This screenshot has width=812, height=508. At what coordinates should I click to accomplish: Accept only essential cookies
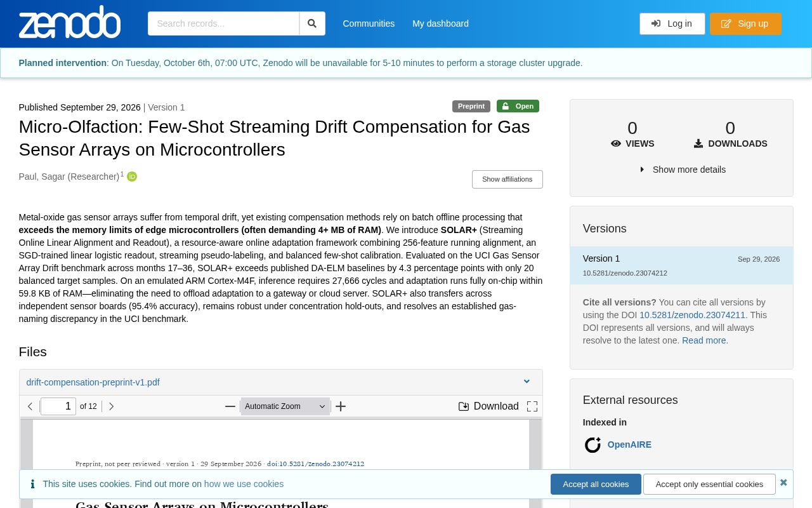click(709, 484)
